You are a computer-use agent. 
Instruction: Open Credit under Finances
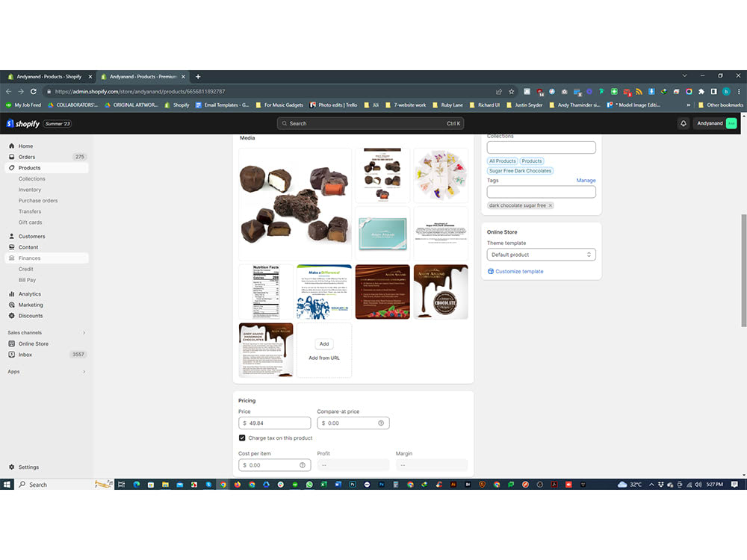(25, 270)
